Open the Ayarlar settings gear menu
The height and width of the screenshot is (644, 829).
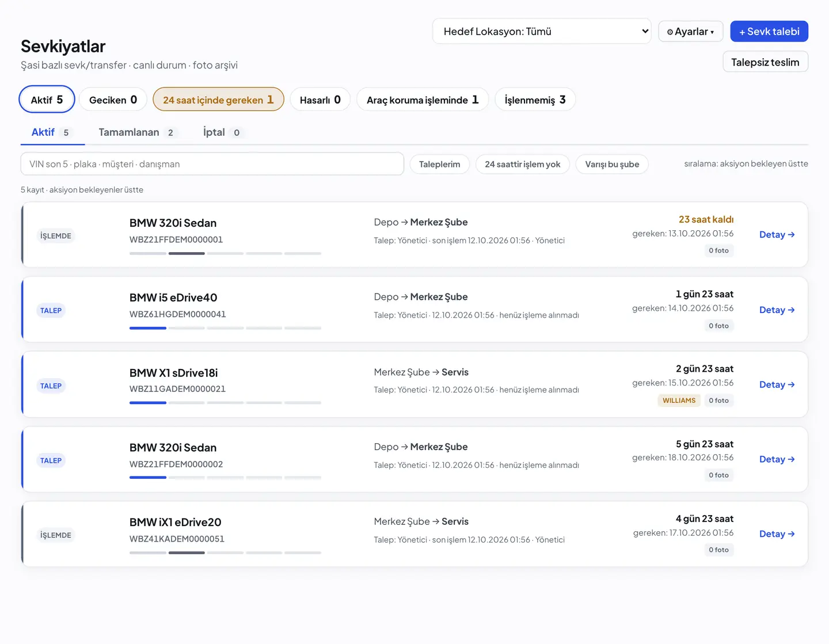coord(690,32)
